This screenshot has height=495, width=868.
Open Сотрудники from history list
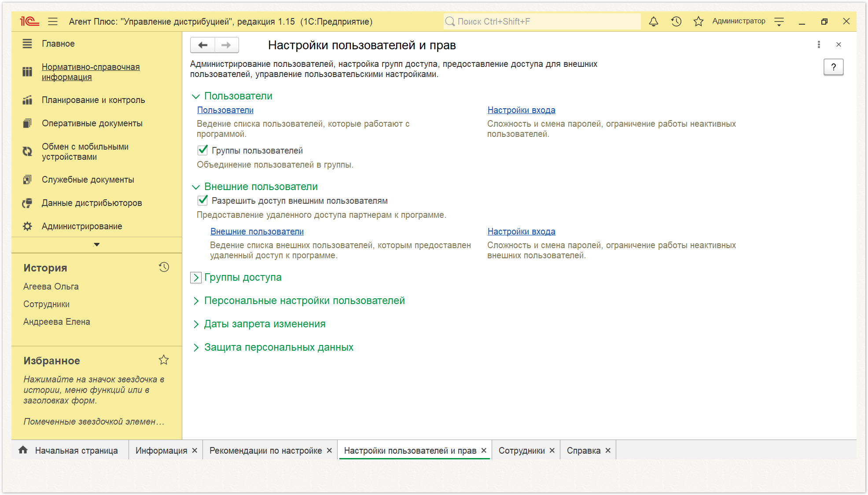pos(46,304)
